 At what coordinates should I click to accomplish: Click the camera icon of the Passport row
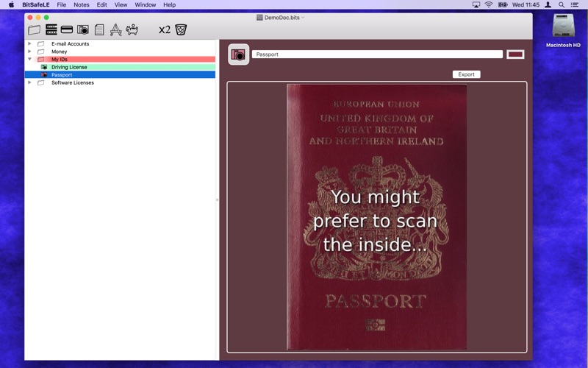coord(44,75)
